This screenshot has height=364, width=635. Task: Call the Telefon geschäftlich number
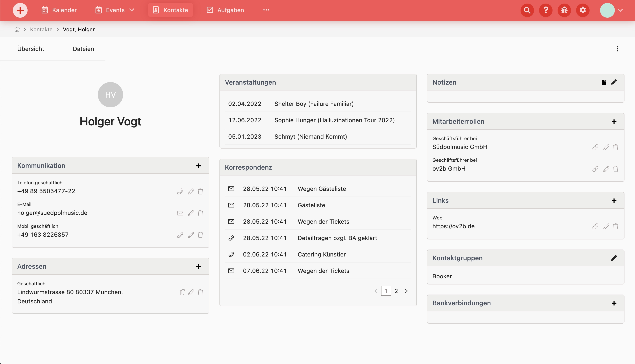coord(180,191)
